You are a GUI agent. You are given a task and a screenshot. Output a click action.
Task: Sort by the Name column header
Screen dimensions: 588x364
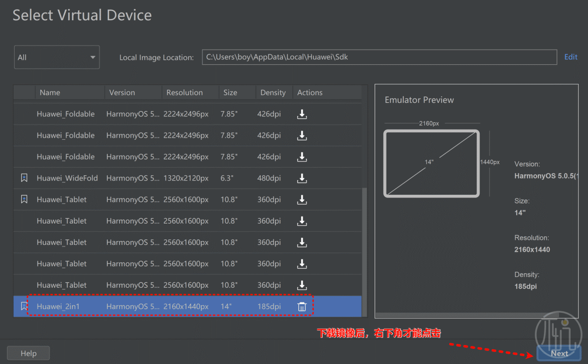tap(70, 92)
